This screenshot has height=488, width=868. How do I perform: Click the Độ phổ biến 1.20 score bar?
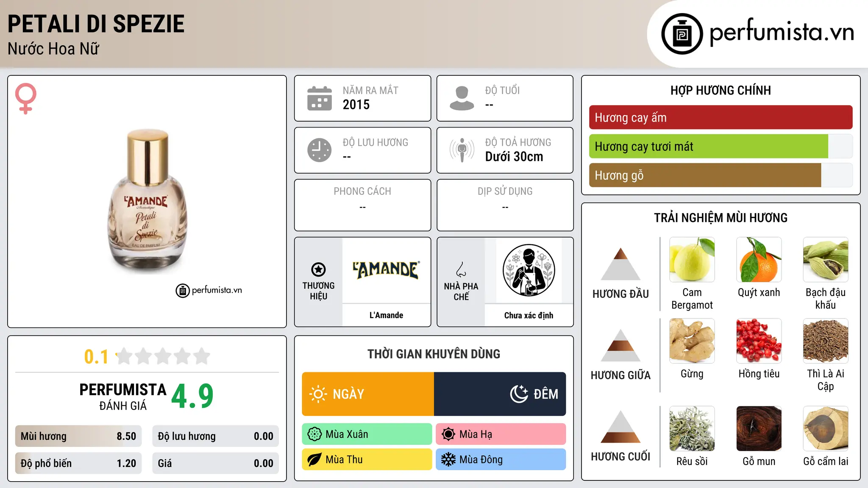click(78, 463)
